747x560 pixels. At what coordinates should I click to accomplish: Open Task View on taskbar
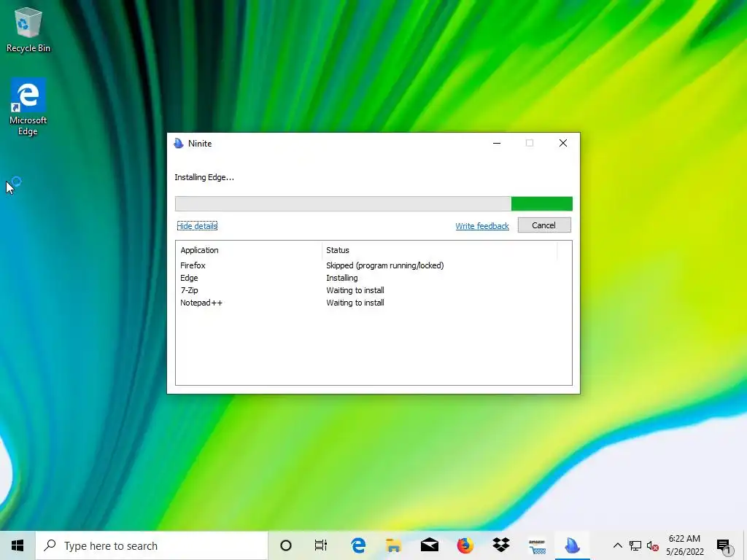pyautogui.click(x=321, y=545)
